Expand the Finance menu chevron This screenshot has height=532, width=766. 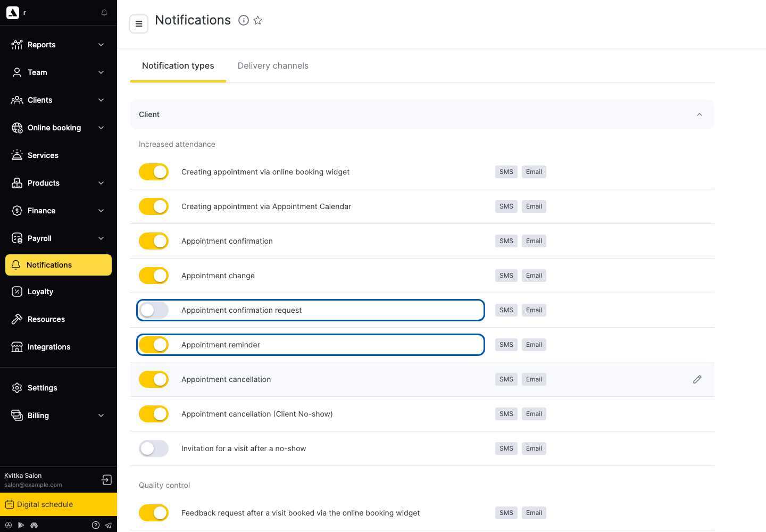101,211
